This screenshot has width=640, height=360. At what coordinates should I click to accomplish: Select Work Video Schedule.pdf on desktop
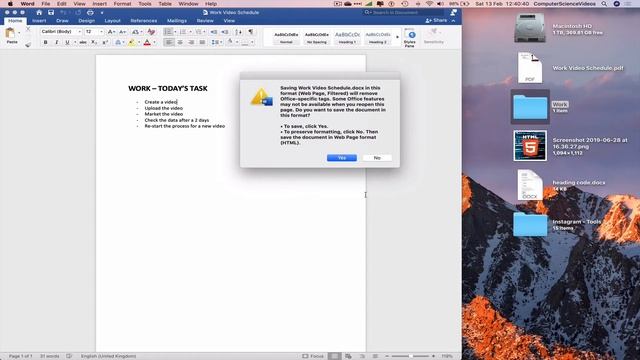(x=530, y=68)
